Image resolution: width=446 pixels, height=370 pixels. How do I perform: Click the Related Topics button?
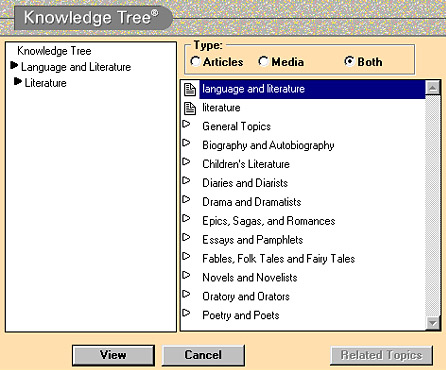tap(382, 355)
